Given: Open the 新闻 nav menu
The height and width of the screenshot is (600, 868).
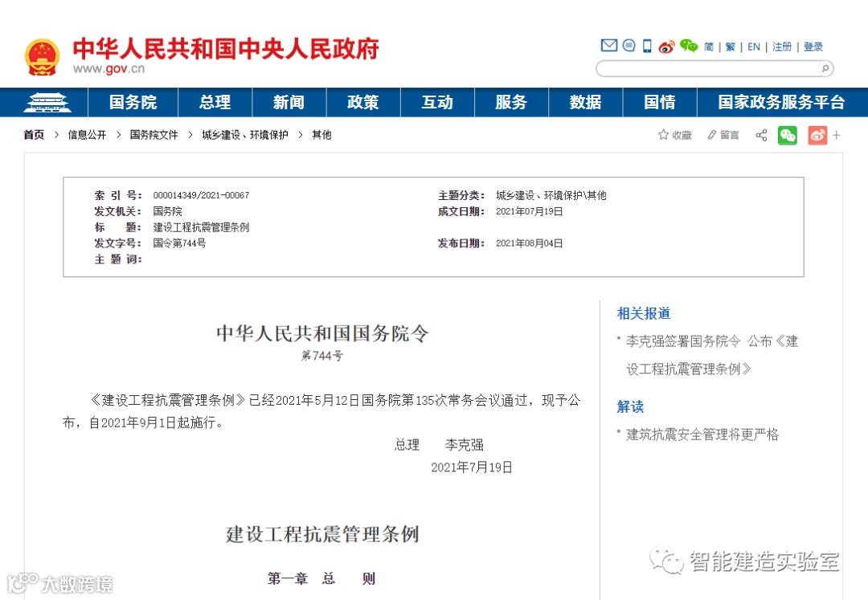Looking at the screenshot, I should pyautogui.click(x=289, y=102).
